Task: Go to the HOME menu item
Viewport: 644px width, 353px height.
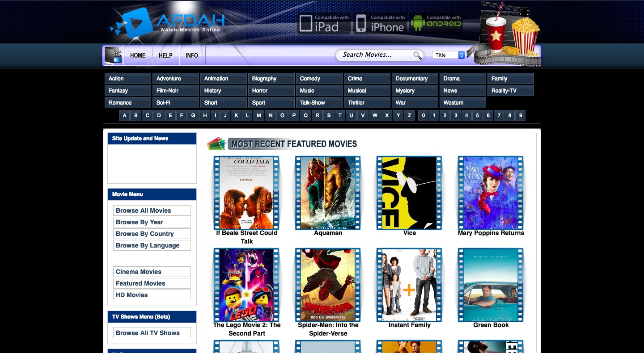Action: point(138,55)
